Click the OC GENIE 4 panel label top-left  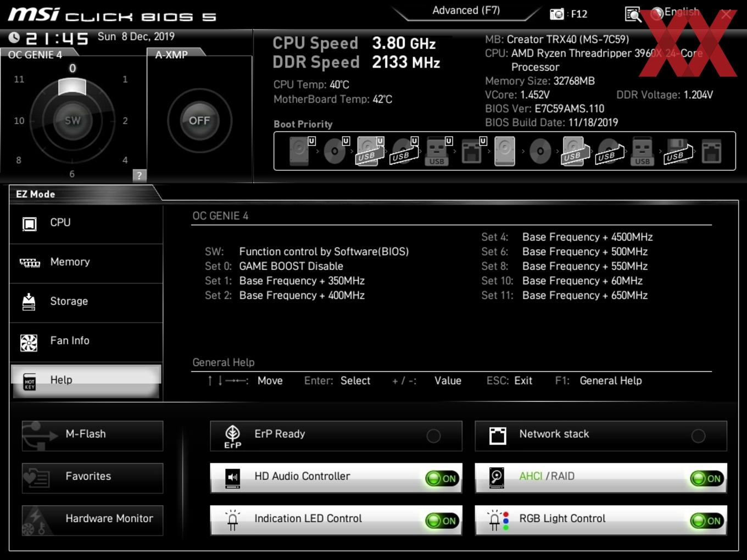(x=35, y=54)
